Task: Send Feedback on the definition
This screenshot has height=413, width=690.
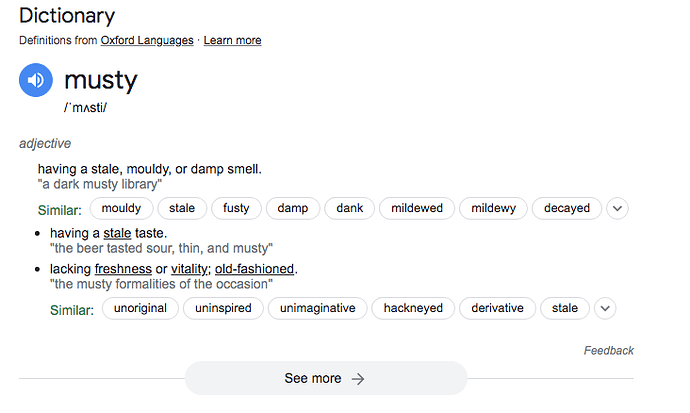Action: tap(609, 351)
